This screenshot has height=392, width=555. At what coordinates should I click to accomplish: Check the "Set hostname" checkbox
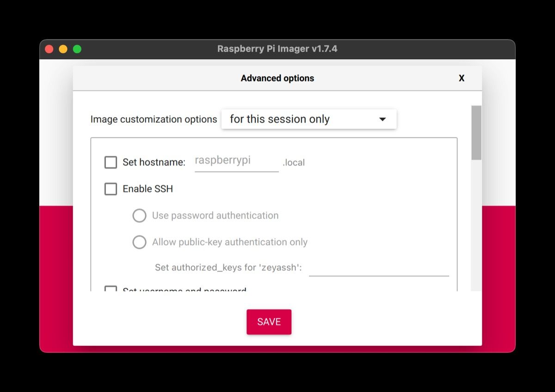point(111,162)
